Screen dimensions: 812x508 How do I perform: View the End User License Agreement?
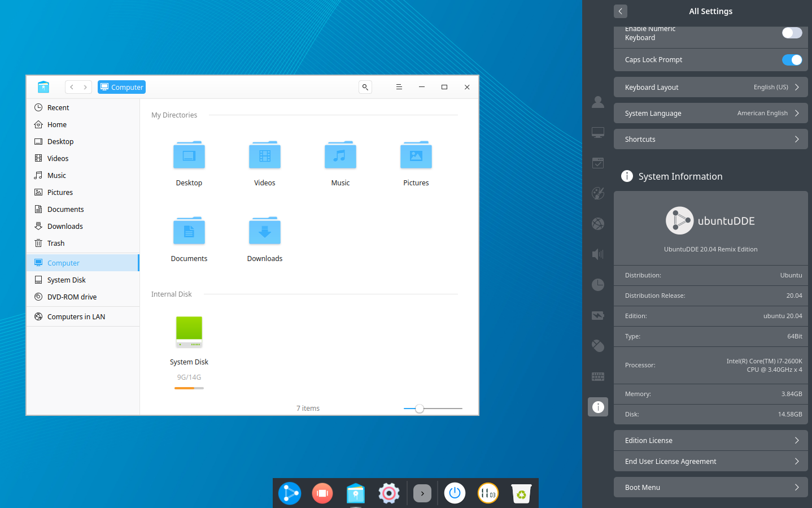(x=710, y=461)
